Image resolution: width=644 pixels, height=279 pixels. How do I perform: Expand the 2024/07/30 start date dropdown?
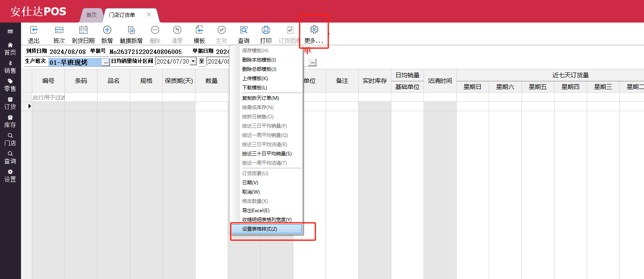pyautogui.click(x=193, y=61)
